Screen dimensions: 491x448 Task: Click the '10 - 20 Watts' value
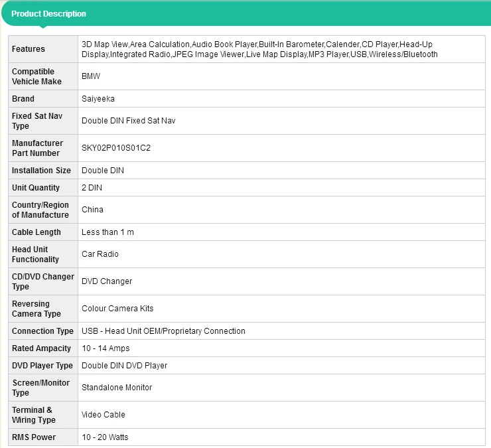(105, 437)
